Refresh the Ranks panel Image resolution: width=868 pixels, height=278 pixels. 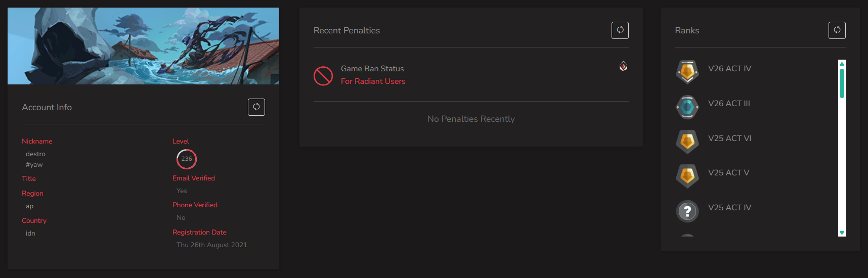pos(837,30)
